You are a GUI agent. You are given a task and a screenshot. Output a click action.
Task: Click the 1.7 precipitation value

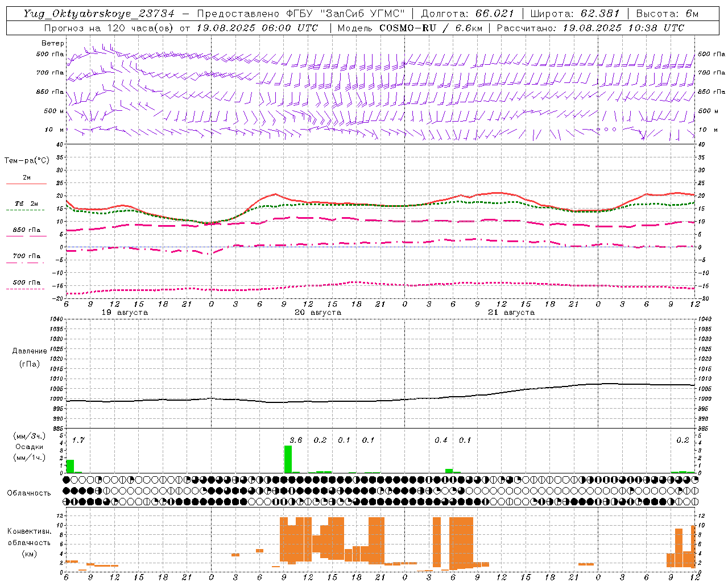coord(78,440)
